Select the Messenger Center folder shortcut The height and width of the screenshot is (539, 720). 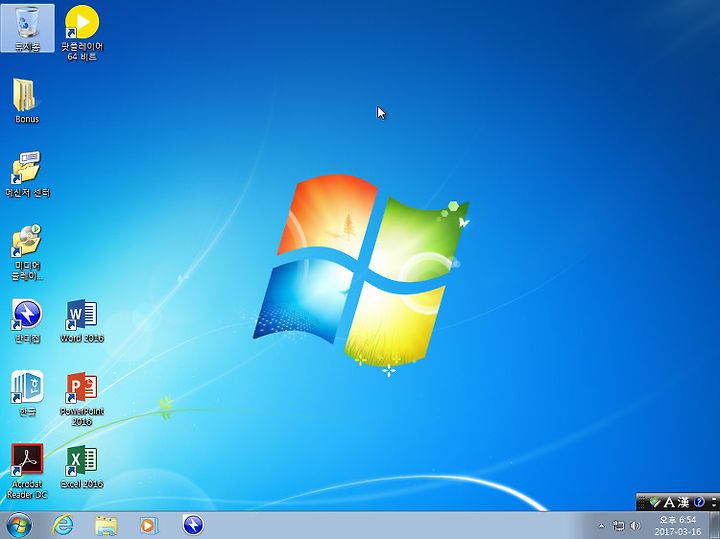[27, 174]
